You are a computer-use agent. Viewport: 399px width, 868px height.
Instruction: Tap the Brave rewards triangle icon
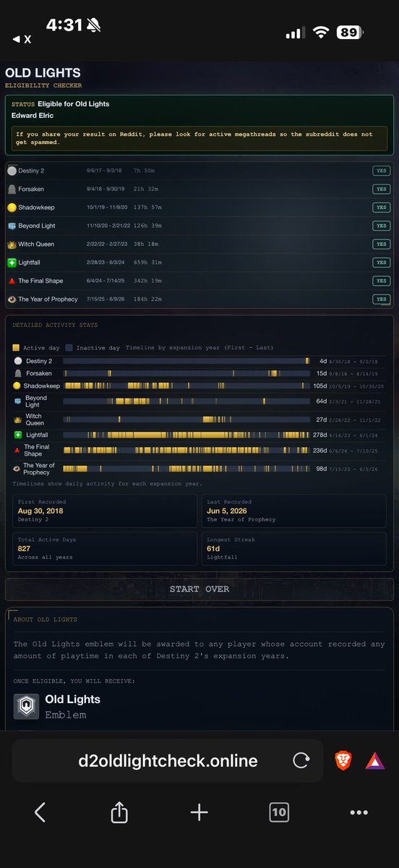coord(374,761)
